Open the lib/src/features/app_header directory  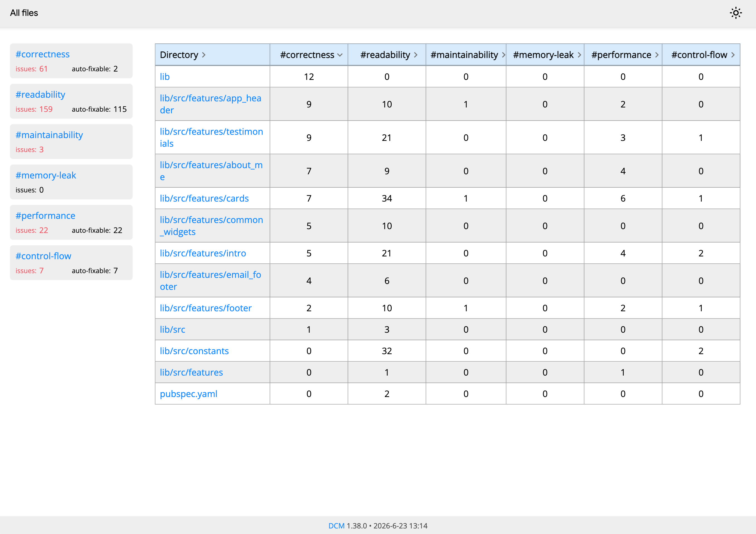pyautogui.click(x=211, y=104)
